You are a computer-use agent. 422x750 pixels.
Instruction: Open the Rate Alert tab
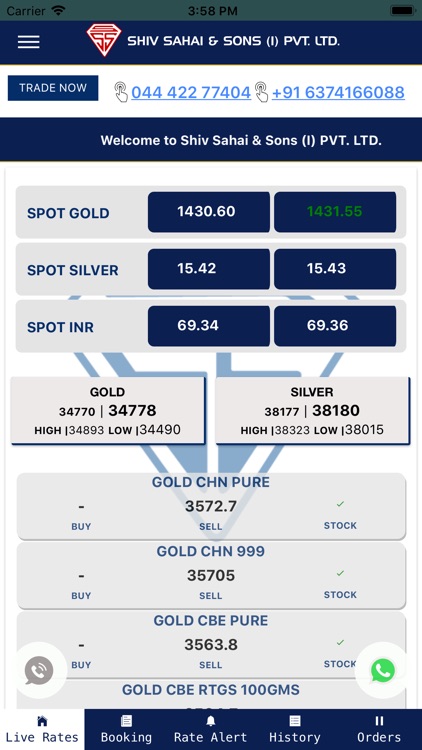[211, 729]
